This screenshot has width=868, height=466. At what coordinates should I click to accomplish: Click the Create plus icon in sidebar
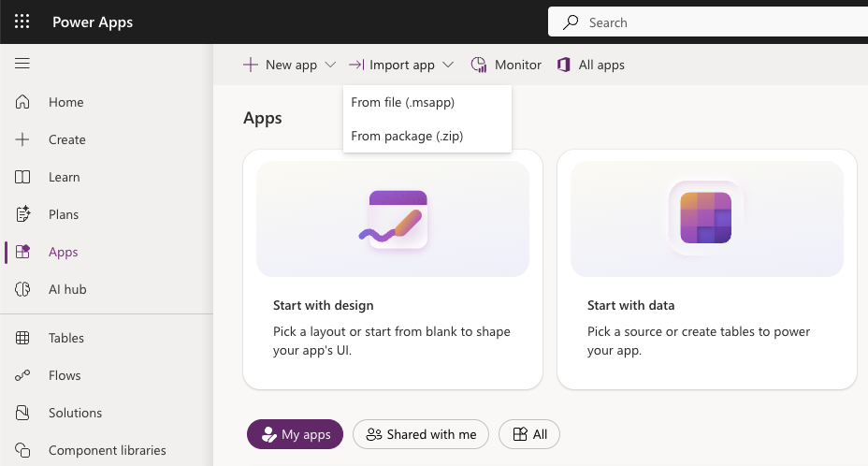point(22,139)
